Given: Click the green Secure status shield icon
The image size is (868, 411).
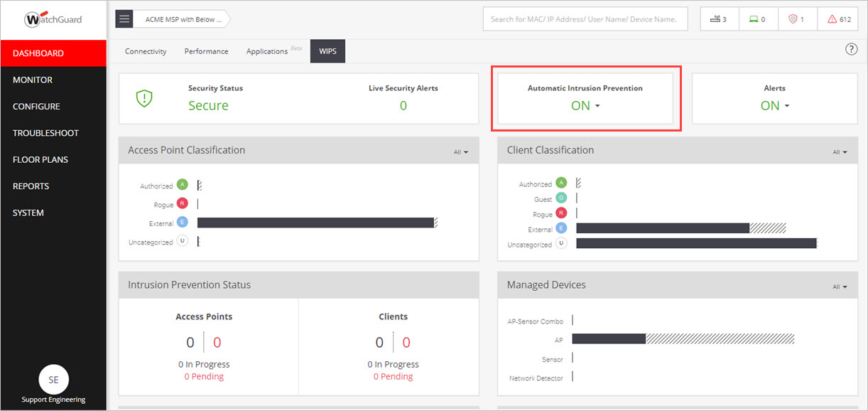Looking at the screenshot, I should click(144, 97).
